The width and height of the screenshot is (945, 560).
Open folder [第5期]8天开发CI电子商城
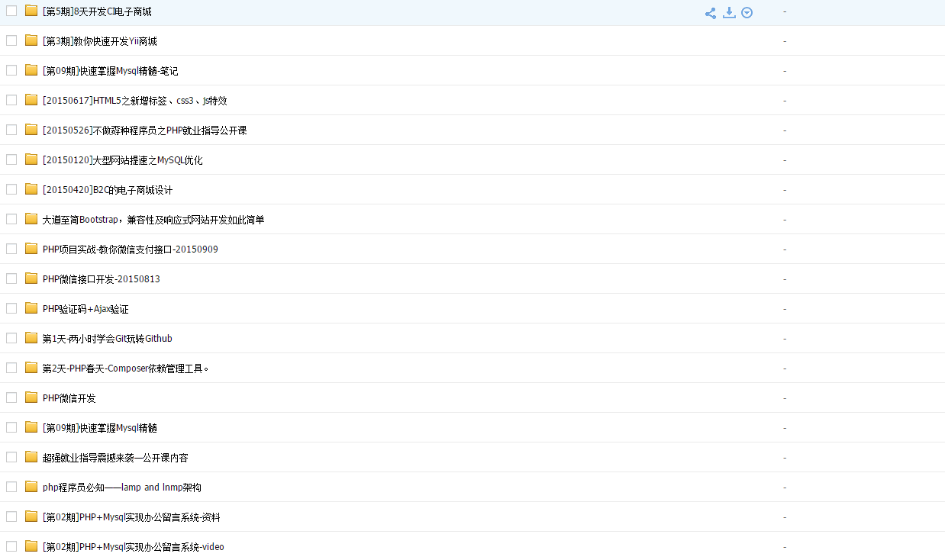pyautogui.click(x=97, y=11)
